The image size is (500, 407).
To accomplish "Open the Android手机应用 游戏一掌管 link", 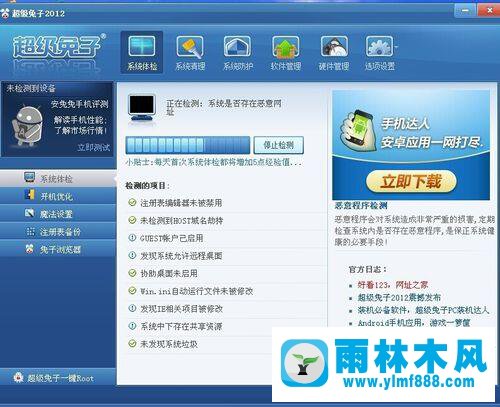I will [414, 323].
